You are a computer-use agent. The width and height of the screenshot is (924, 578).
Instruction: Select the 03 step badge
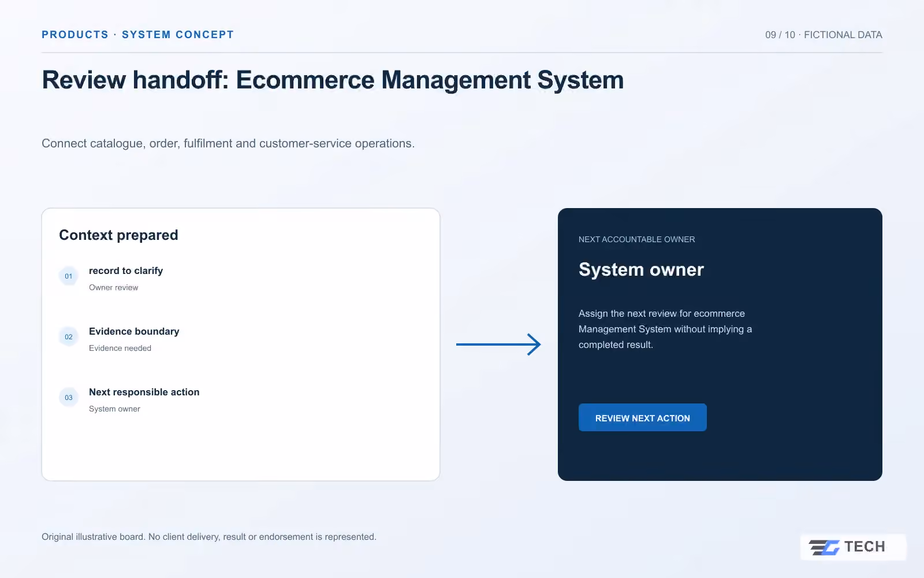click(69, 398)
